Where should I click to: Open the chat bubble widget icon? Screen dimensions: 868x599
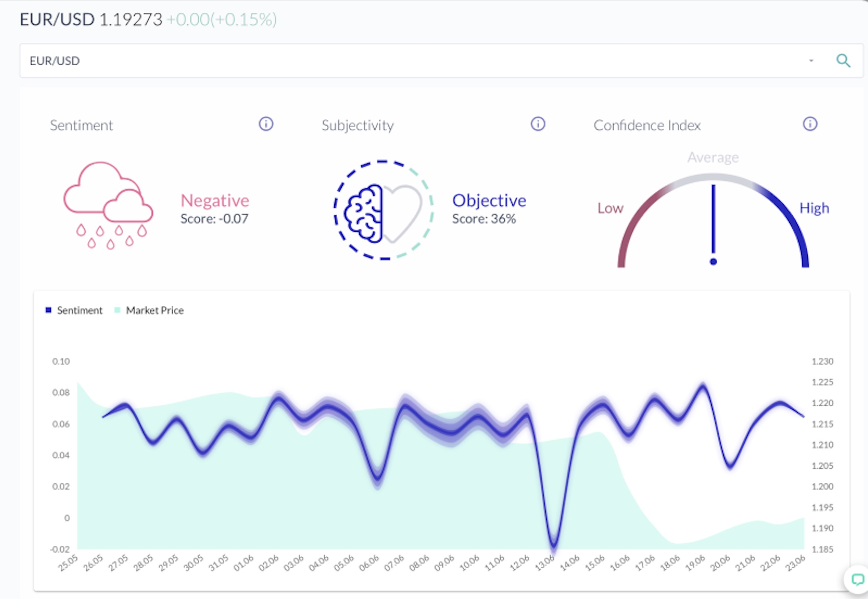tap(857, 579)
